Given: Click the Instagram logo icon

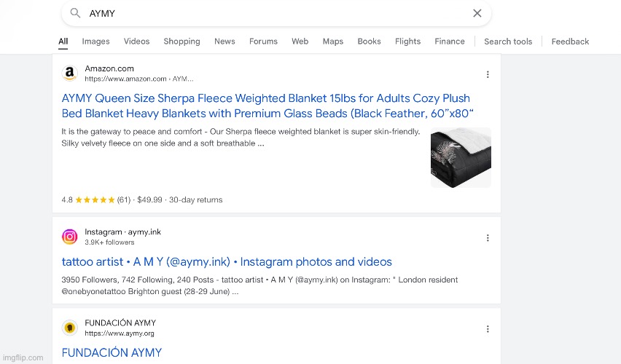Looking at the screenshot, I should pos(70,237).
